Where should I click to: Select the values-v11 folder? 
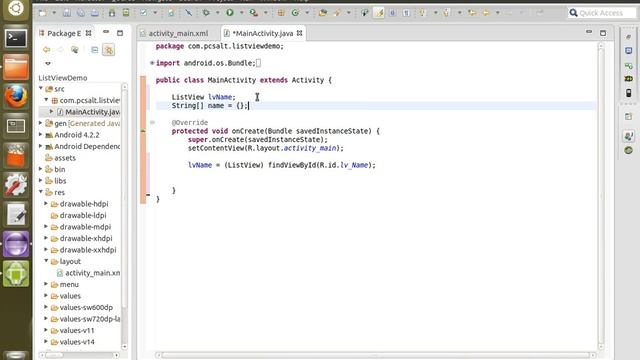click(x=73, y=330)
